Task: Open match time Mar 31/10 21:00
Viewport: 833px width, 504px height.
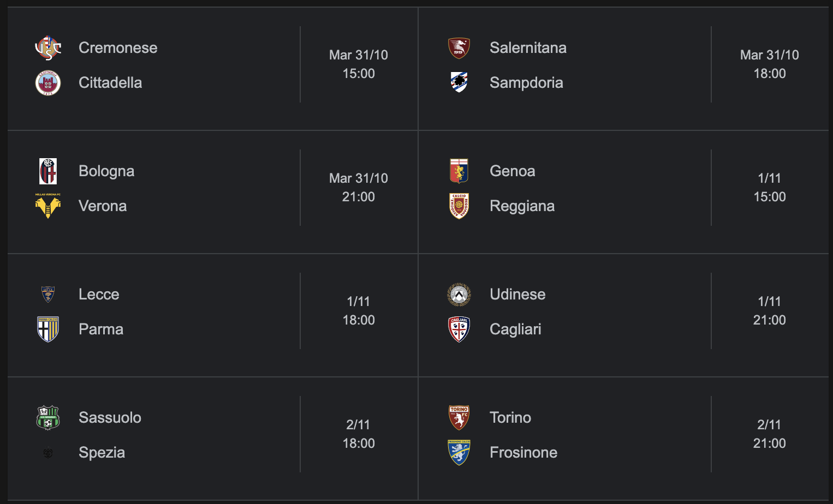Action: point(359,188)
